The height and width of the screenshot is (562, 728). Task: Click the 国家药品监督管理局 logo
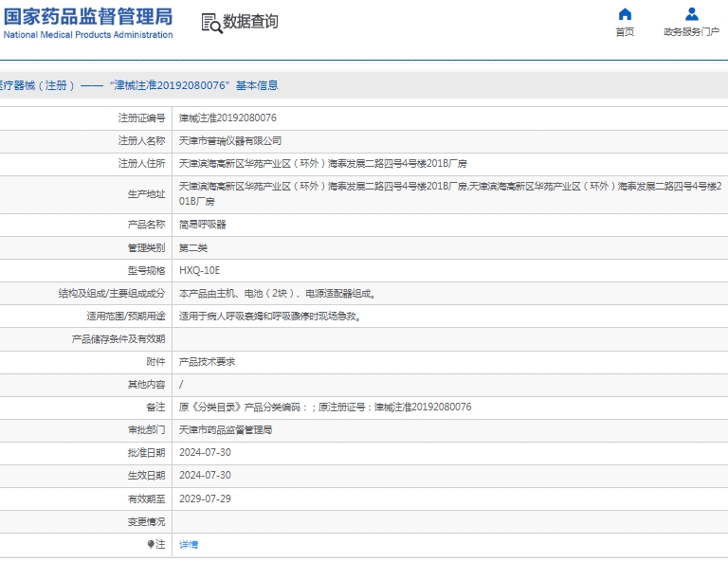pyautogui.click(x=88, y=17)
